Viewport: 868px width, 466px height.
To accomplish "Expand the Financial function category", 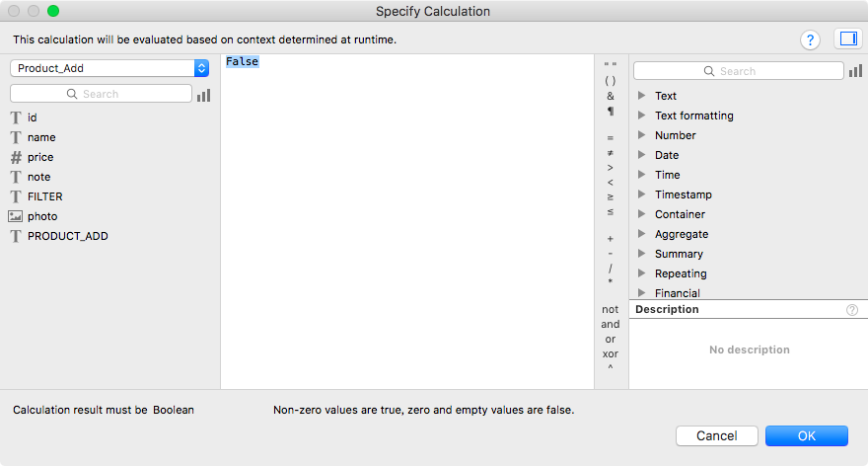I will coord(641,292).
